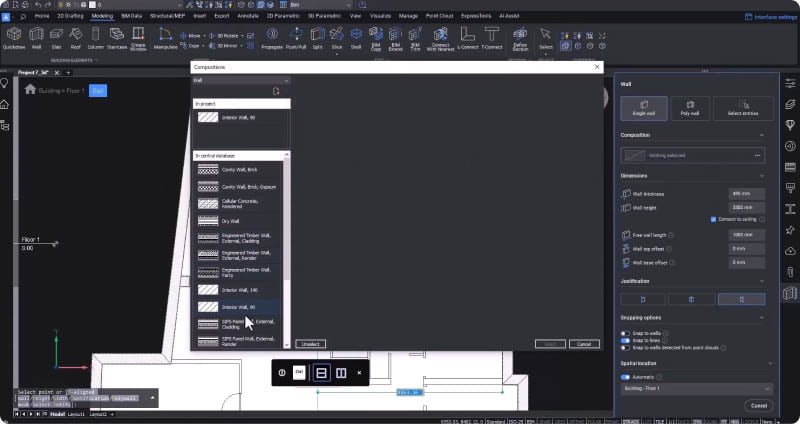Viewport: 800px width, 424px height.
Task: Click the Exit button near breadcrumb
Action: [98, 91]
